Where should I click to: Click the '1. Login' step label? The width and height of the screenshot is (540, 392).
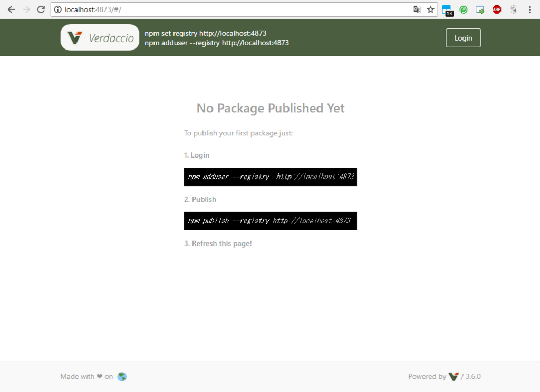pyautogui.click(x=197, y=155)
